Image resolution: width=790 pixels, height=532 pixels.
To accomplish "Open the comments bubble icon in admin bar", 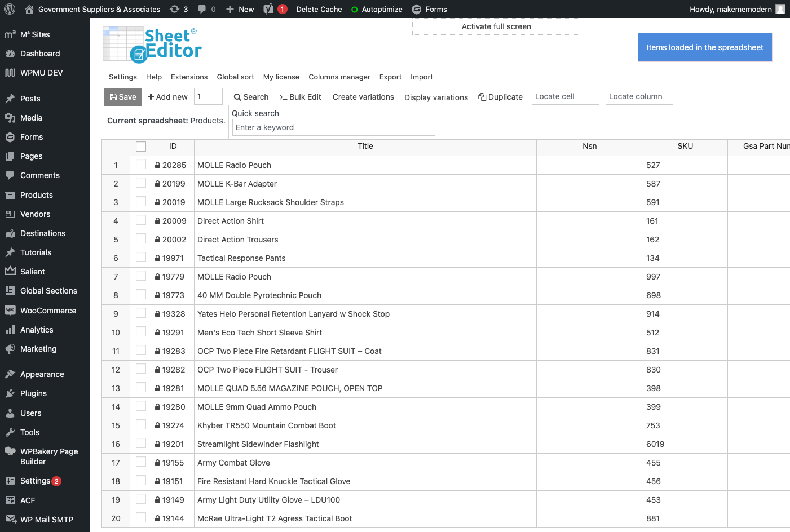I will click(202, 9).
